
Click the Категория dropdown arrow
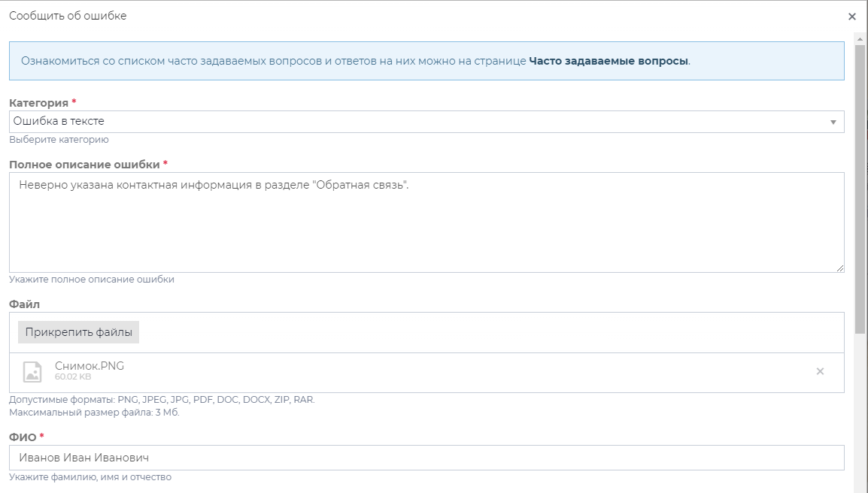833,122
